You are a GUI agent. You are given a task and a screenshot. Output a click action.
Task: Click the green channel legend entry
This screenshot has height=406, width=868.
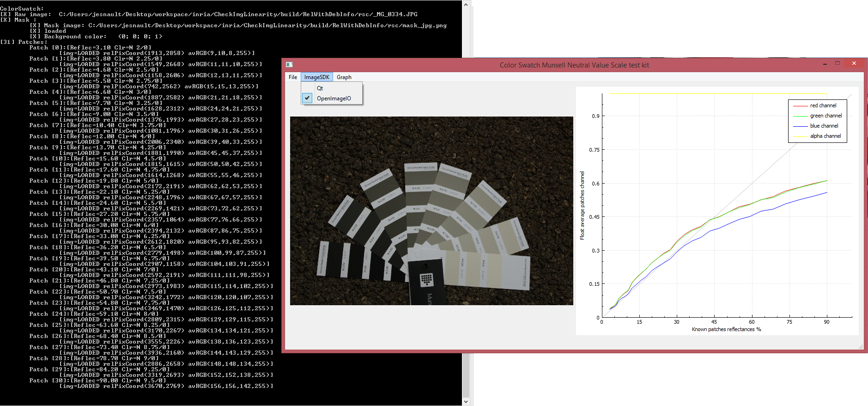pyautogui.click(x=817, y=116)
